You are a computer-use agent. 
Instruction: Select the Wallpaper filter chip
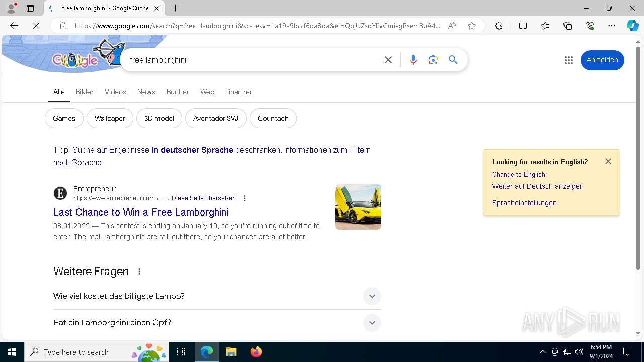pos(110,118)
